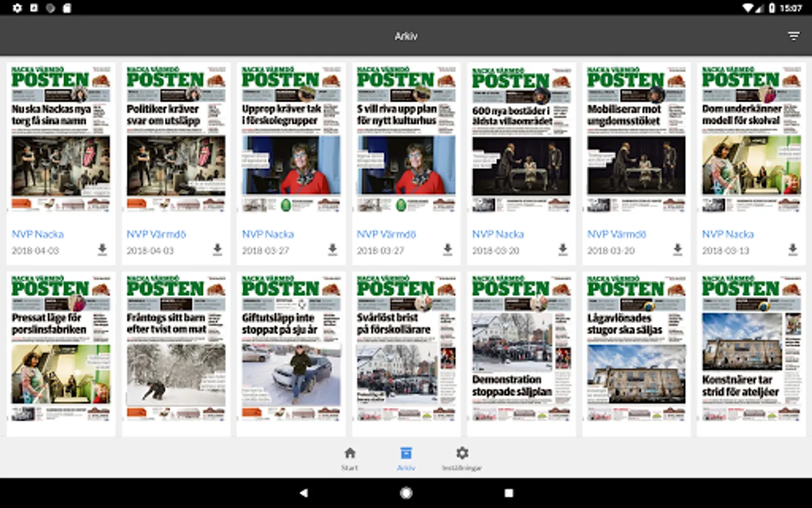
Task: Download NVP Värmdö 2018-03-20 issue
Action: click(x=677, y=249)
